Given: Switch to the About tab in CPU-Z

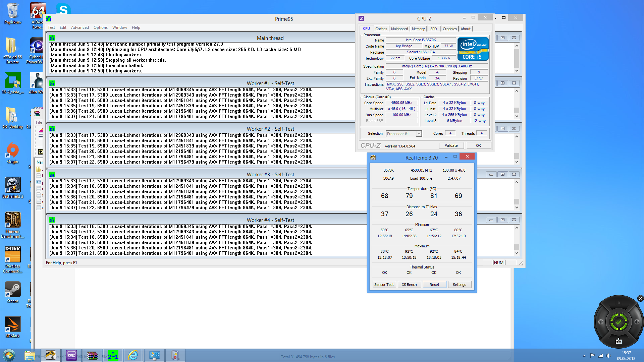Looking at the screenshot, I should (466, 29).
